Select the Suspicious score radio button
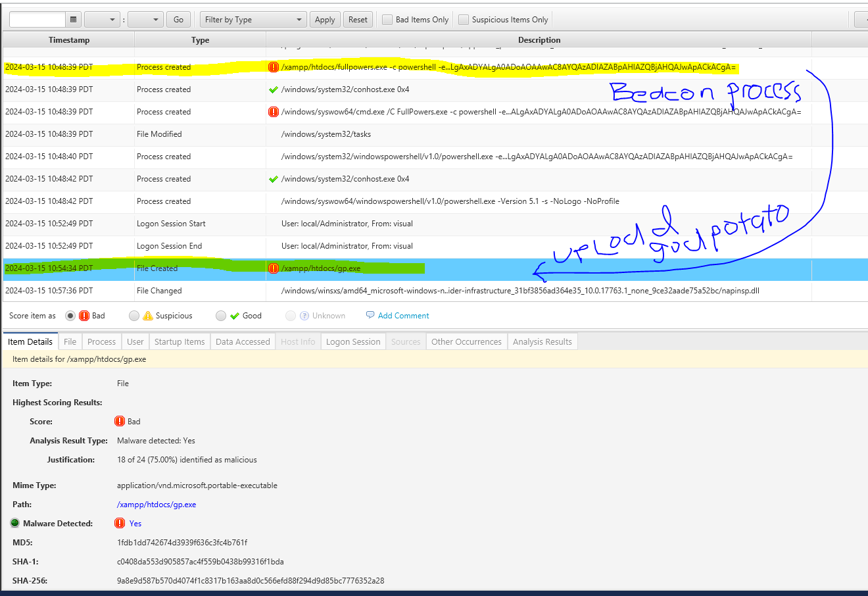 click(134, 316)
